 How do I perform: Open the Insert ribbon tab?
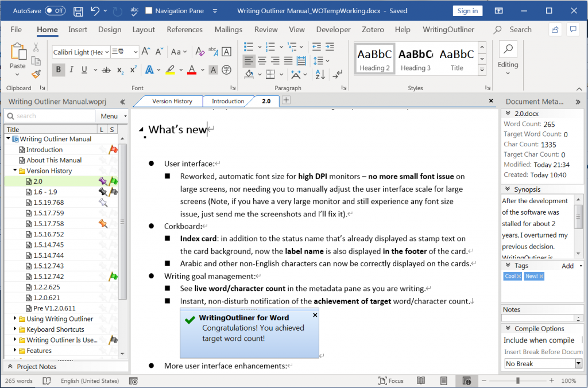click(x=78, y=30)
